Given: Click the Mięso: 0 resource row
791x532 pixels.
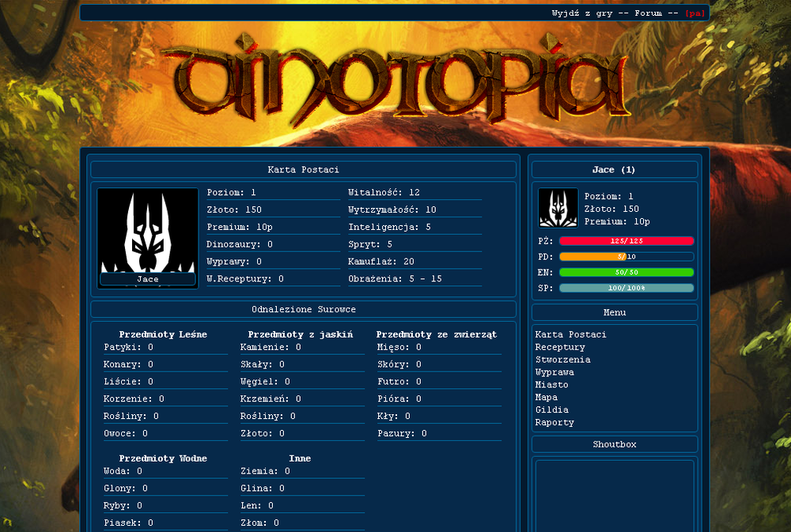Looking at the screenshot, I should (x=439, y=348).
